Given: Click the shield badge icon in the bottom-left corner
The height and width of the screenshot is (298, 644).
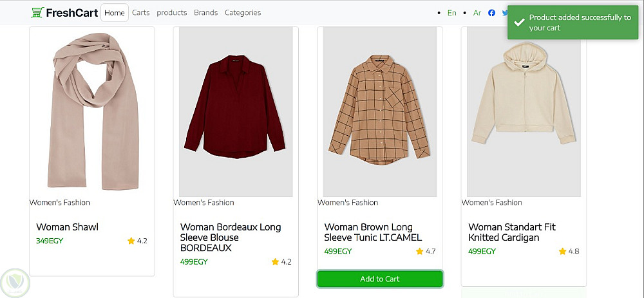Looking at the screenshot, I should pos(13,283).
